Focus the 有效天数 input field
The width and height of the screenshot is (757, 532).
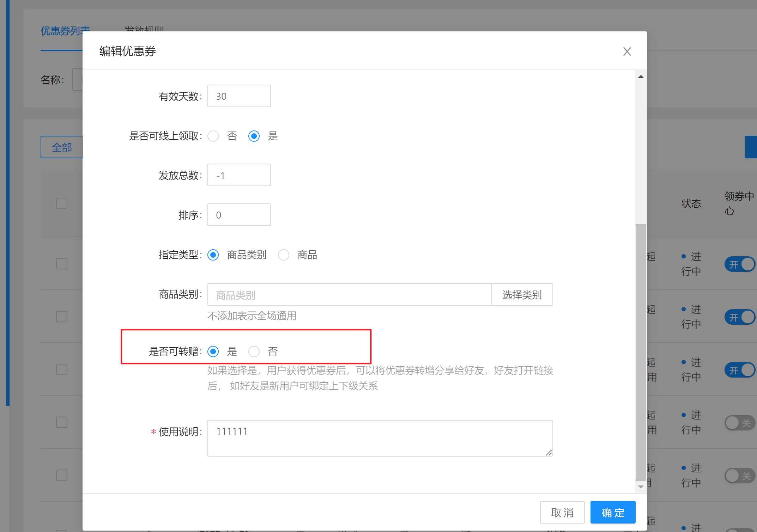[x=239, y=96]
